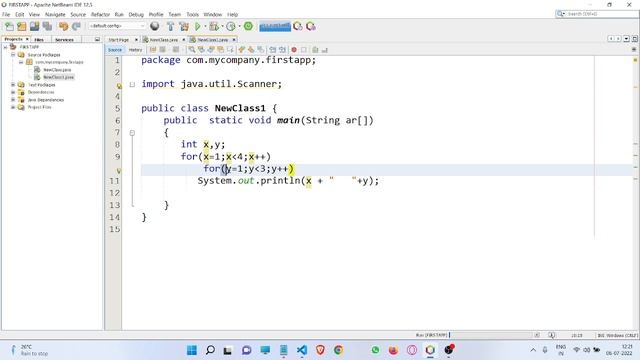Open the default config dropdown
The image size is (640, 360).
click(x=117, y=26)
